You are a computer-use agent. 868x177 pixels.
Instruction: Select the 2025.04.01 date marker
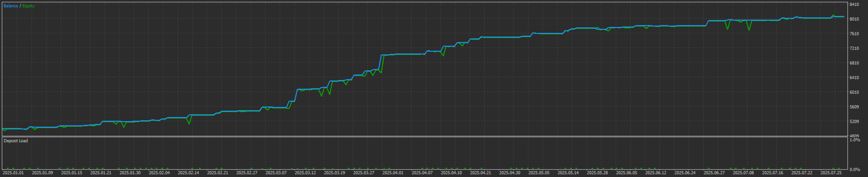[393, 173]
